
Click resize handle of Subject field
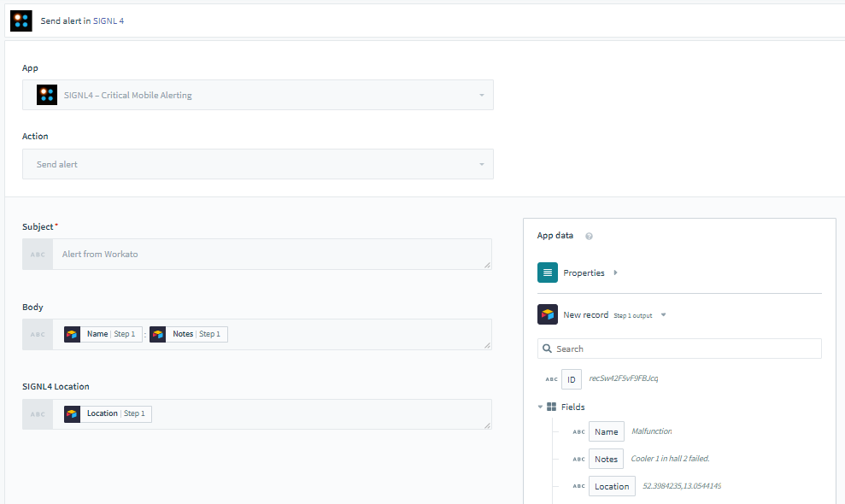click(x=487, y=265)
